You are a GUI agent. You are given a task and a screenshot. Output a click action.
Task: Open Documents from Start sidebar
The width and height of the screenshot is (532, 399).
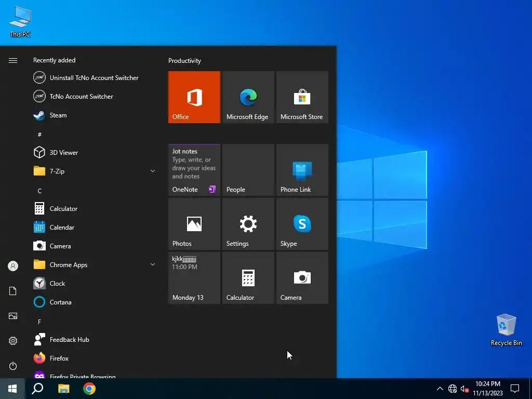[x=13, y=291]
